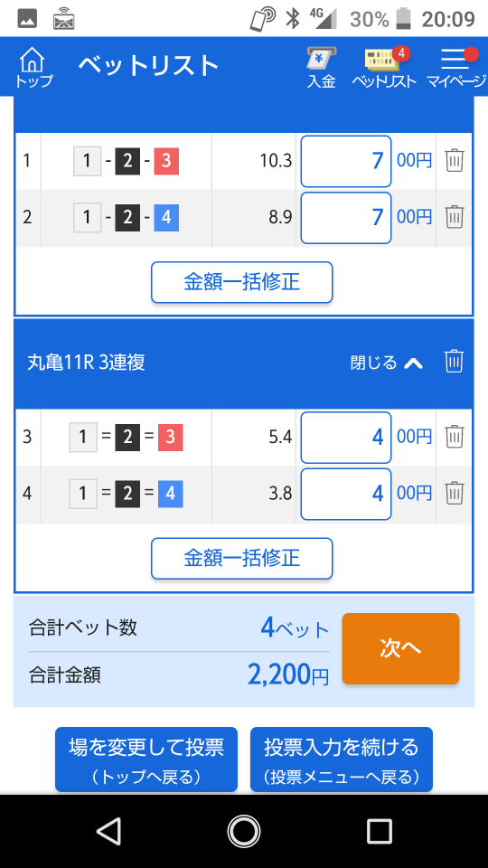Go to the トップ home icon
Screen dimensions: 488x868
tap(33, 67)
